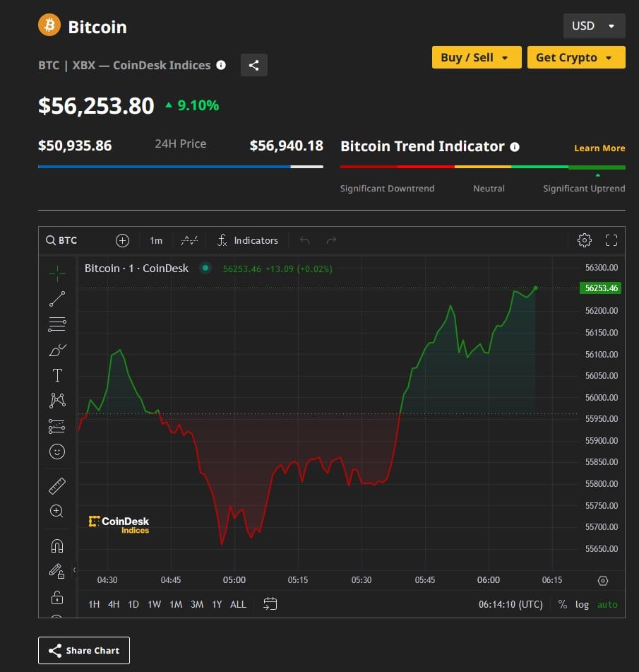Open the USD currency dropdown
Image resolution: width=639 pixels, height=672 pixels.
[594, 25]
